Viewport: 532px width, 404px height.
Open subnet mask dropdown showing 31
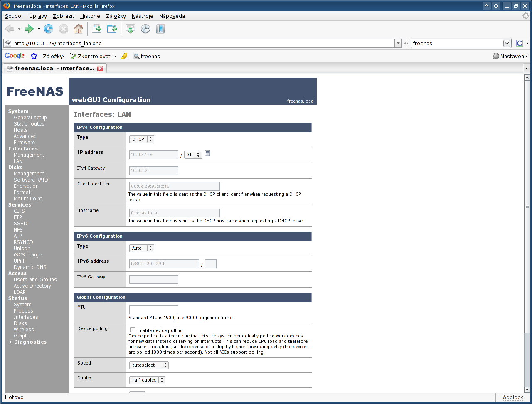coord(193,155)
